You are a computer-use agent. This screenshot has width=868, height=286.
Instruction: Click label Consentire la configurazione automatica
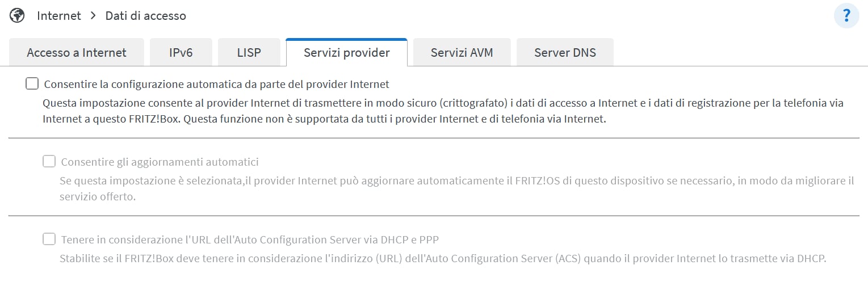216,85
